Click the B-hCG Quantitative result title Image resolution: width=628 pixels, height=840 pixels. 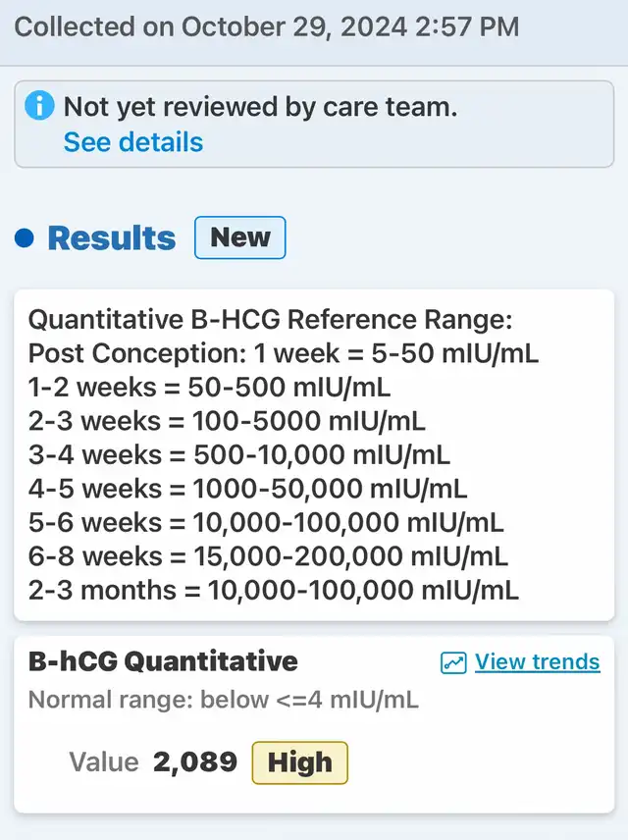click(x=163, y=661)
